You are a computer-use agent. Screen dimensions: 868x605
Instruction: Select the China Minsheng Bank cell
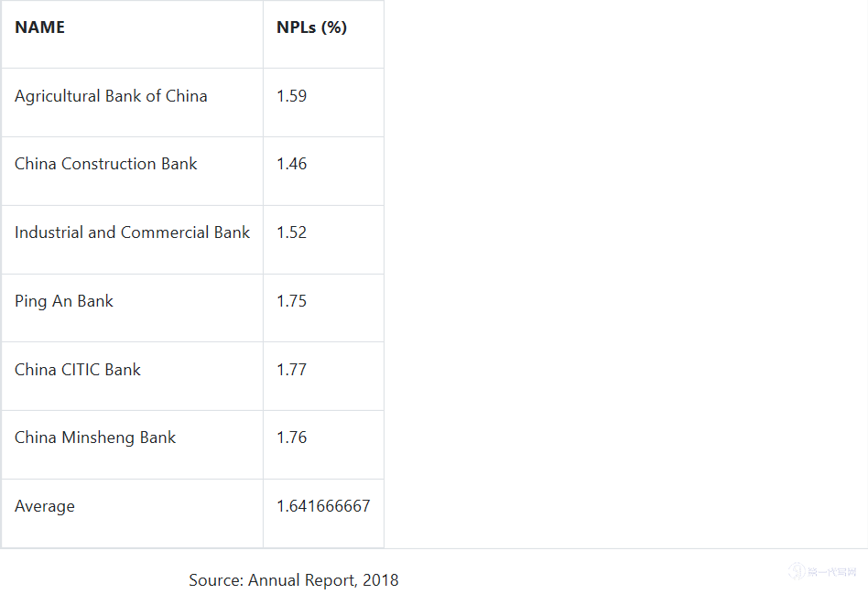pyautogui.click(x=95, y=438)
